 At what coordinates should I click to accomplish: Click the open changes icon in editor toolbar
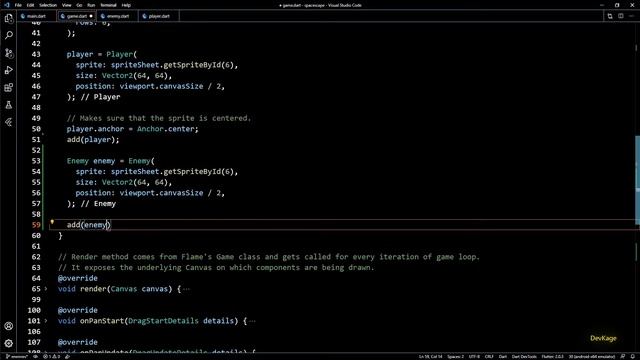(610, 16)
